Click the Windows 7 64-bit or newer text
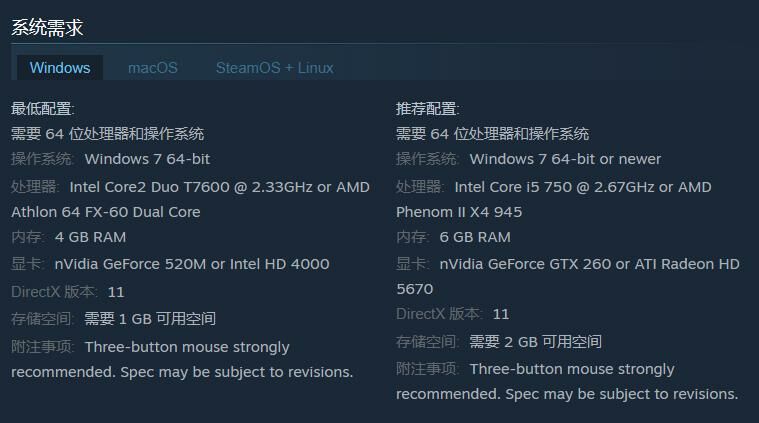The width and height of the screenshot is (759, 423). tap(565, 159)
